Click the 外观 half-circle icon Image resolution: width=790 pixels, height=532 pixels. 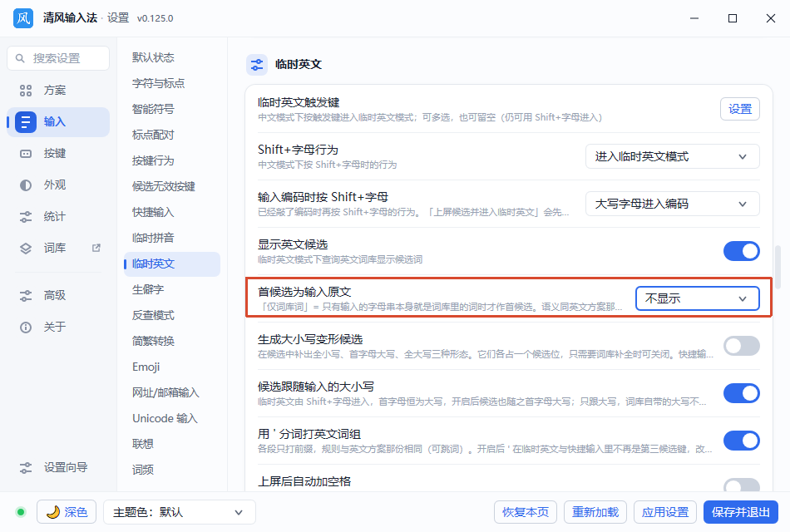[x=26, y=185]
